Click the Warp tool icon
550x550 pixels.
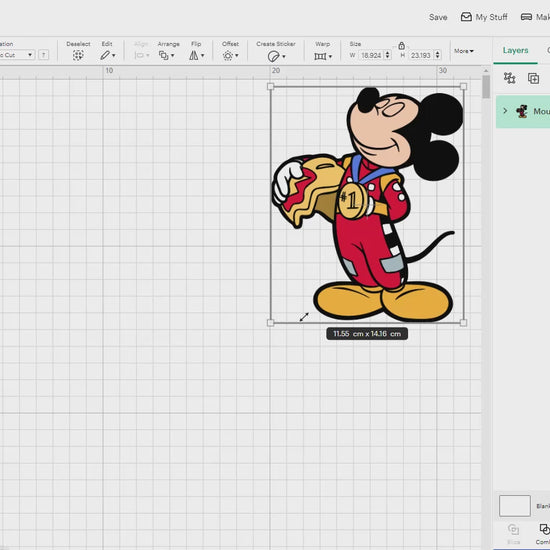[x=320, y=56]
